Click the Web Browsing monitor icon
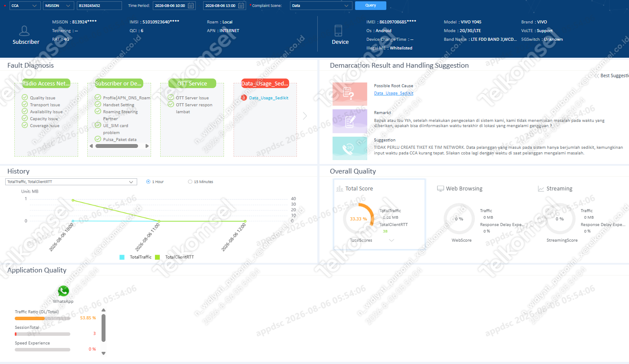This screenshot has width=629, height=364. click(x=440, y=189)
